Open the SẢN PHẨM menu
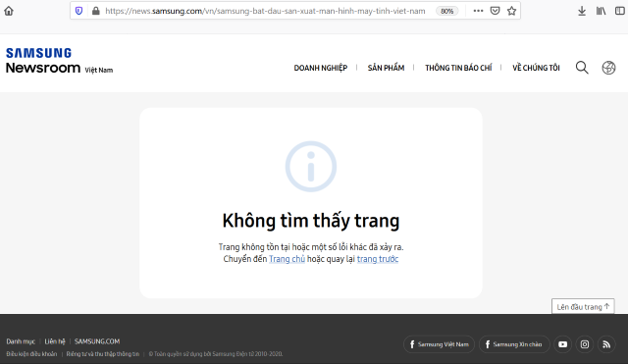 tap(386, 68)
